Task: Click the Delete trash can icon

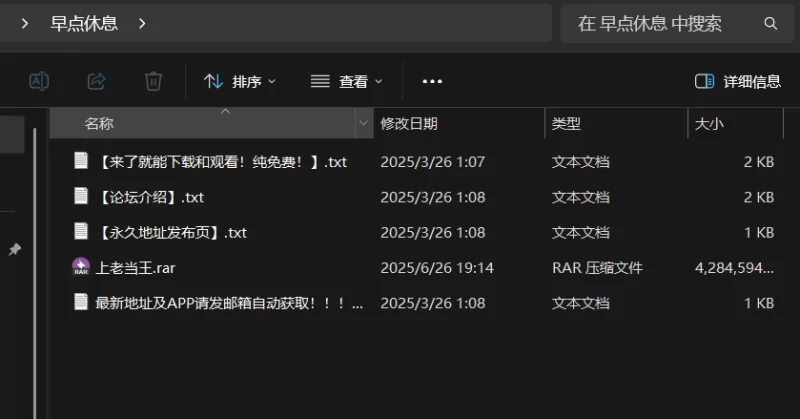Action: coord(153,81)
